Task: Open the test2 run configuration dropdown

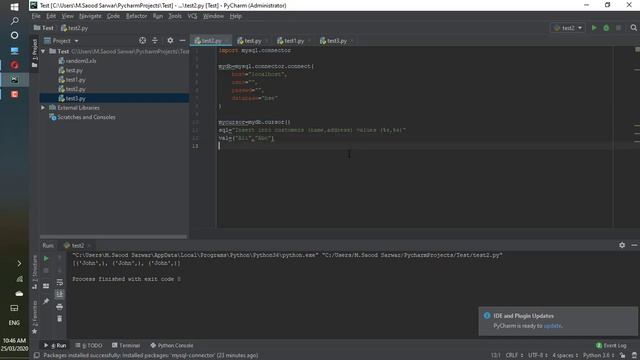Action: 568,28
